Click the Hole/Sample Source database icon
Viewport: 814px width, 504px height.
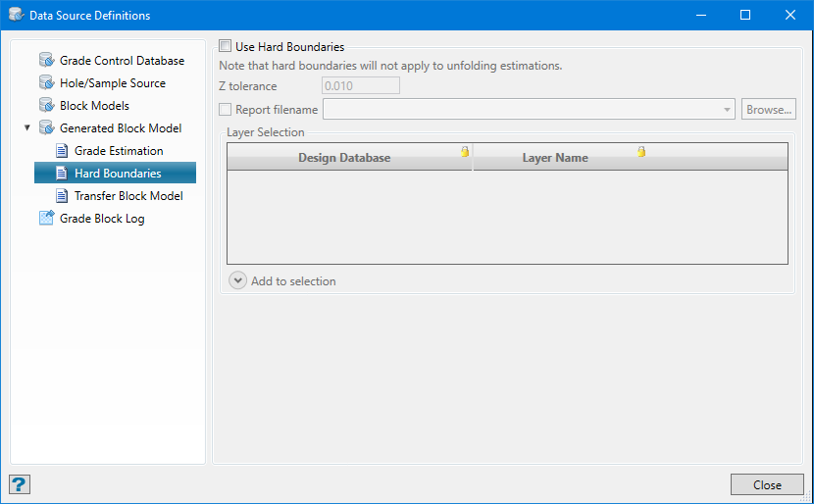(46, 83)
